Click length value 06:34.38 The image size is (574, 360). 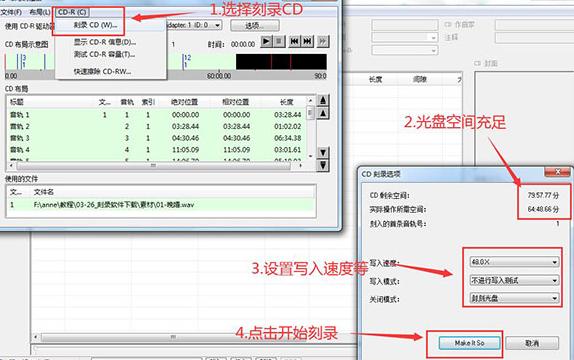pos(288,138)
